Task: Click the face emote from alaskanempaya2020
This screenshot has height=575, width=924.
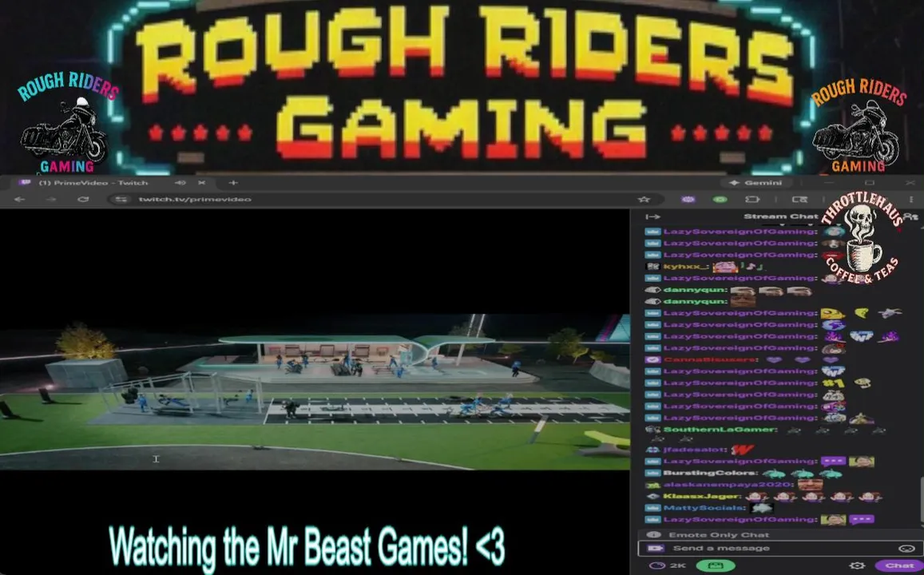Action: (x=811, y=485)
